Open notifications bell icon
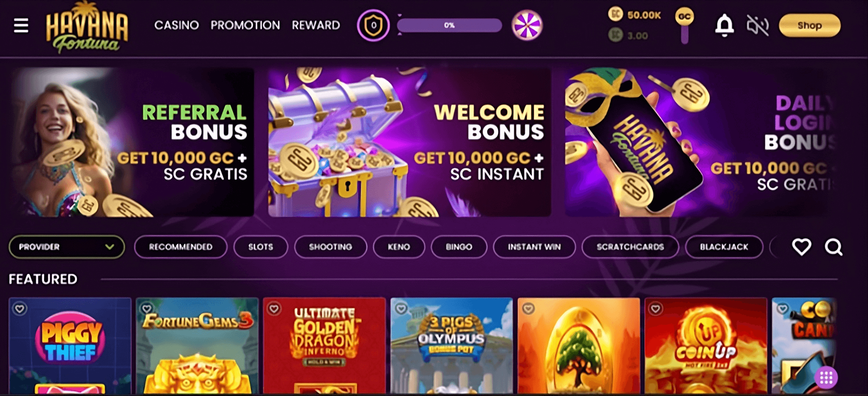Viewport: 868px width, 396px height. pos(724,26)
